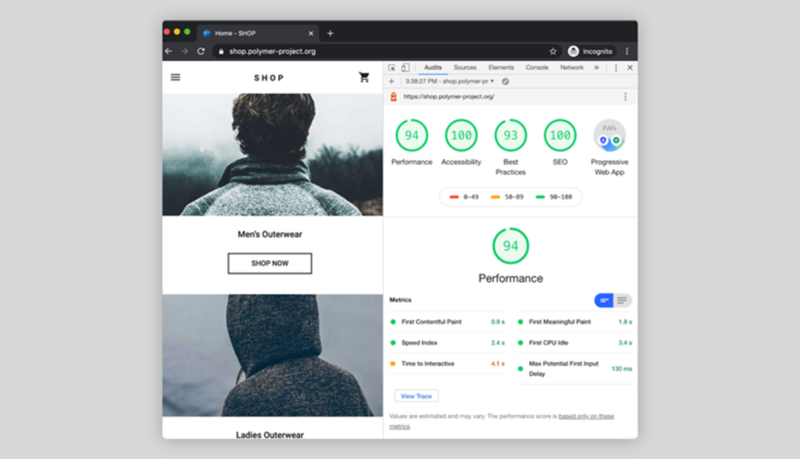
Task: Bookmark this page with star icon
Action: [x=553, y=51]
